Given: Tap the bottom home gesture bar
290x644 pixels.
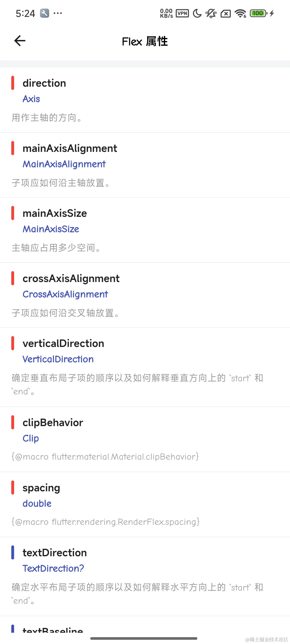Looking at the screenshot, I should (144, 638).
